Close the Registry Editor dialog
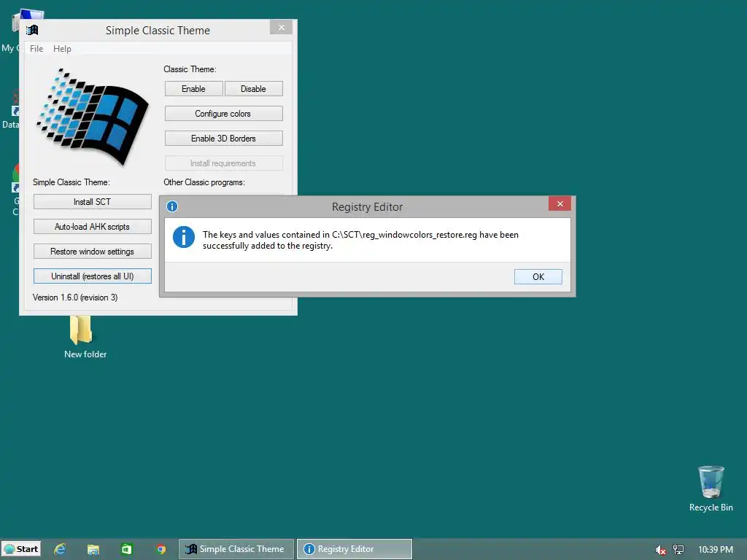Screen dimensions: 747x560 (560, 204)
